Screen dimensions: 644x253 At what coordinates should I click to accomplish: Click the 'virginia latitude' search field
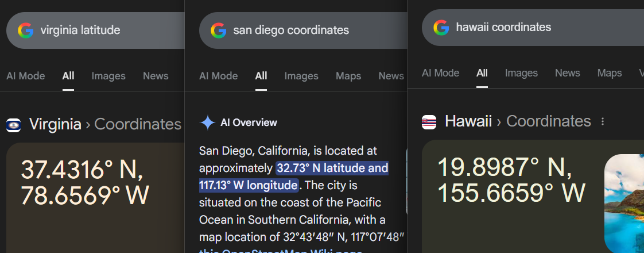[x=95, y=30]
